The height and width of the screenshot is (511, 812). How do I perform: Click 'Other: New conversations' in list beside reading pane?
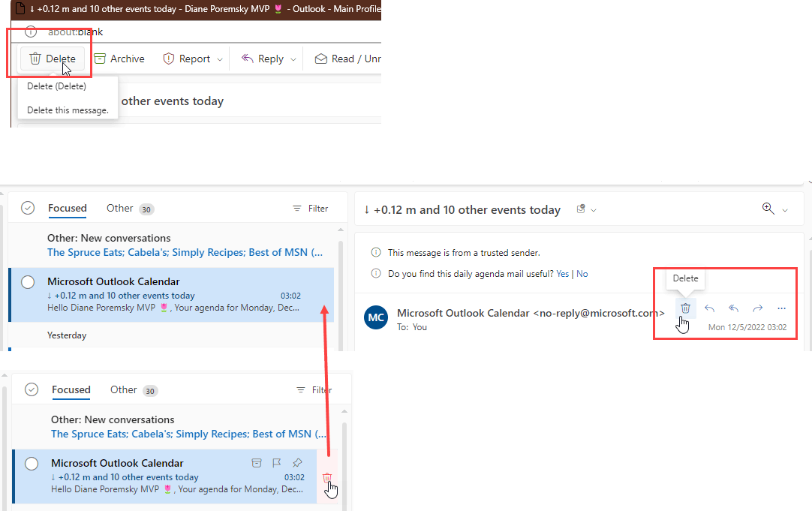(x=109, y=238)
